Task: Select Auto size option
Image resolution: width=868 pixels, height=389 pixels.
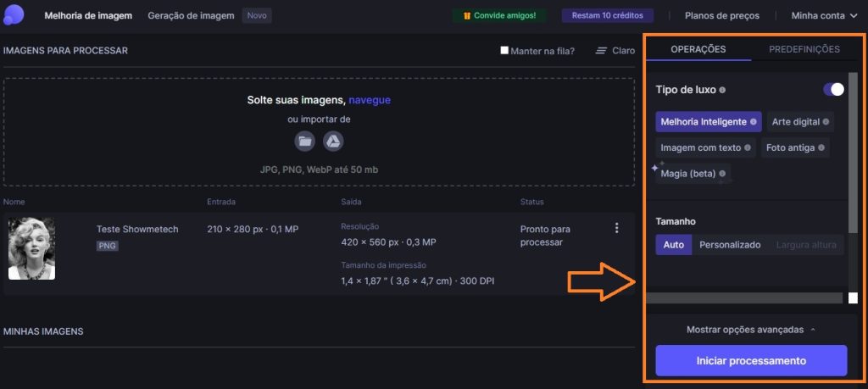Action: [674, 245]
